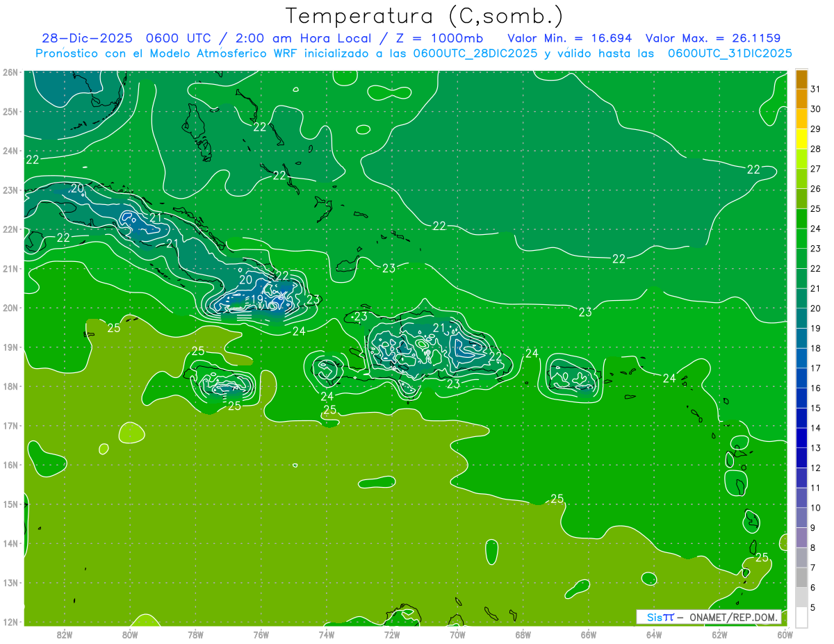Click the '22N' latitude axis label

pos(10,229)
